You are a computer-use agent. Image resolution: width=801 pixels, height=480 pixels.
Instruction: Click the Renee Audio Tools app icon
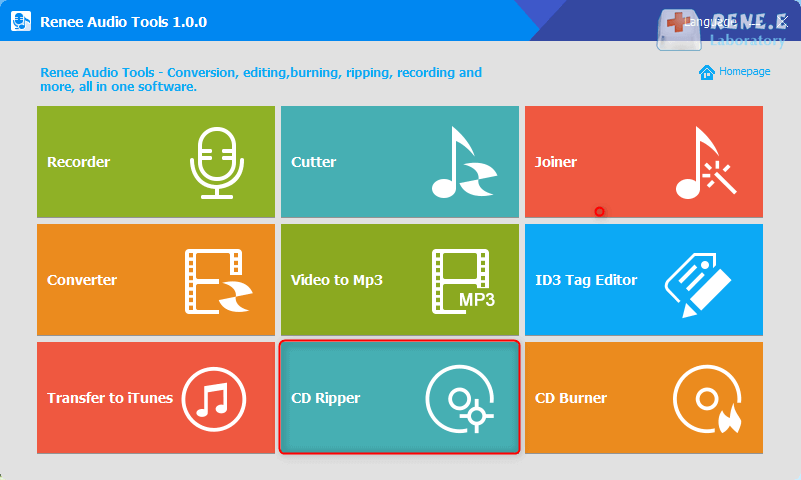[x=21, y=21]
